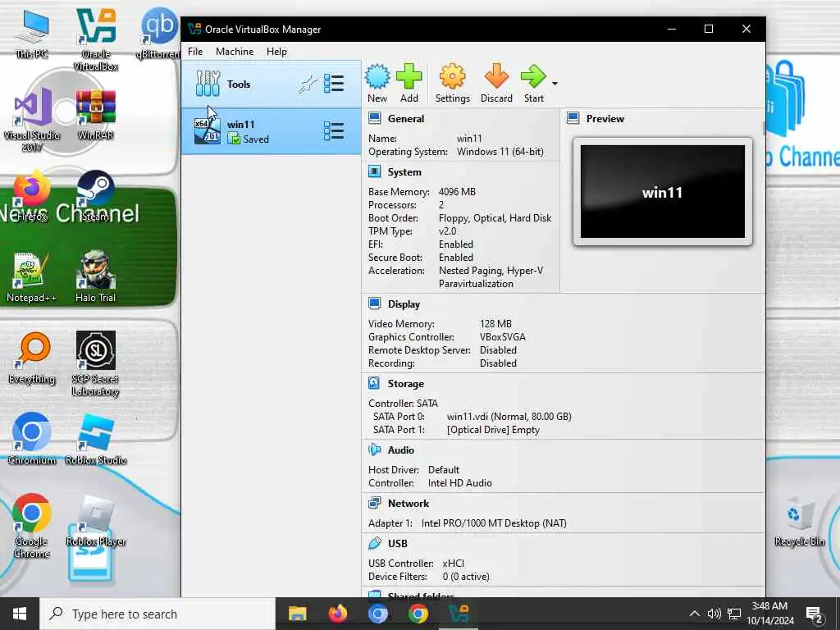840x630 pixels.
Task: Open the Tools list menu icon
Action: (x=334, y=84)
